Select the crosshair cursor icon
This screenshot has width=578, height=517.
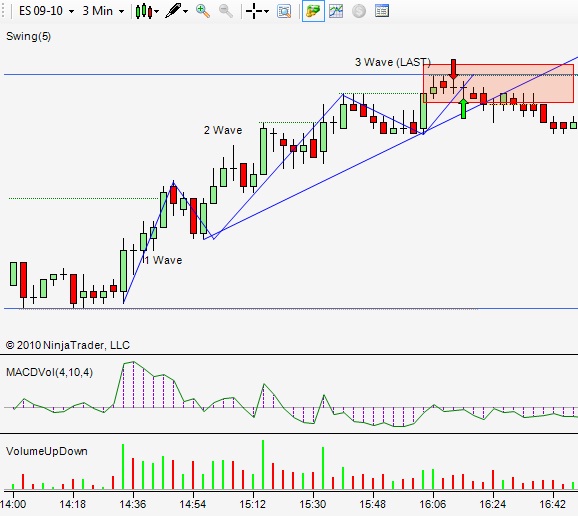254,11
